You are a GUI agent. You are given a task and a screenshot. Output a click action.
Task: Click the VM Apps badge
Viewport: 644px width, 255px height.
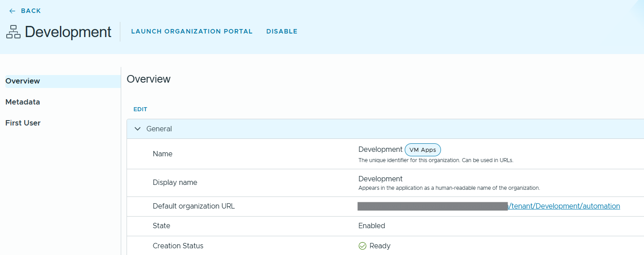[423, 150]
